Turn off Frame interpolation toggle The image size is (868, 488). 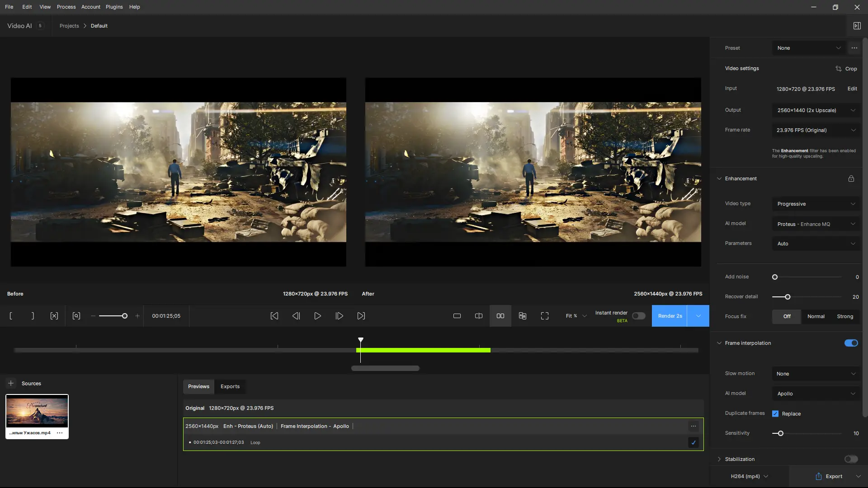(x=851, y=343)
